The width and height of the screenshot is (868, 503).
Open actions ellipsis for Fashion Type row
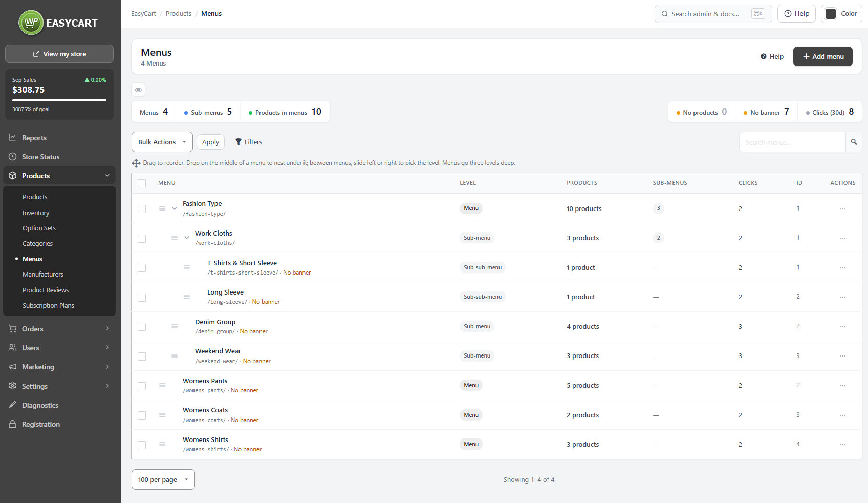[842, 208]
